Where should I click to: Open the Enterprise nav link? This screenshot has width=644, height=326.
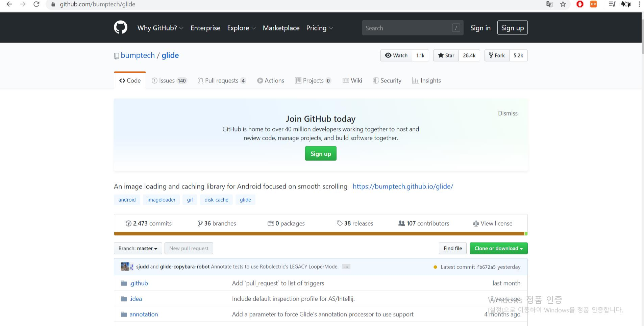click(x=205, y=28)
